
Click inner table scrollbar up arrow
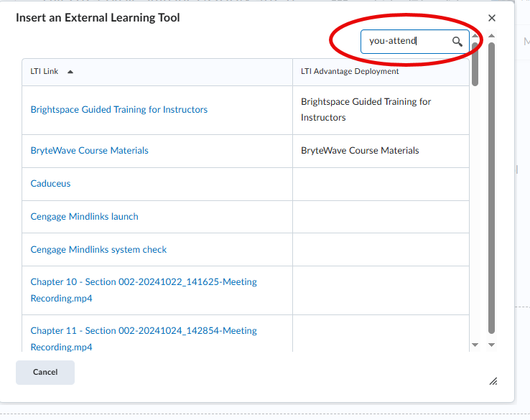click(475, 35)
